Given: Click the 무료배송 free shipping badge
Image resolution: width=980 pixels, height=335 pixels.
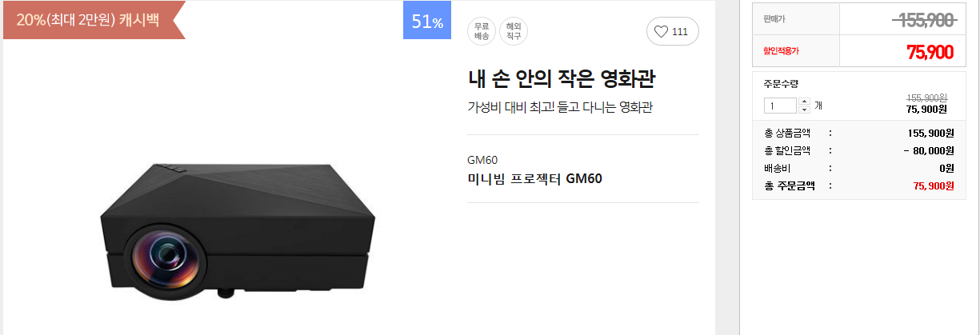Looking at the screenshot, I should pos(482,32).
